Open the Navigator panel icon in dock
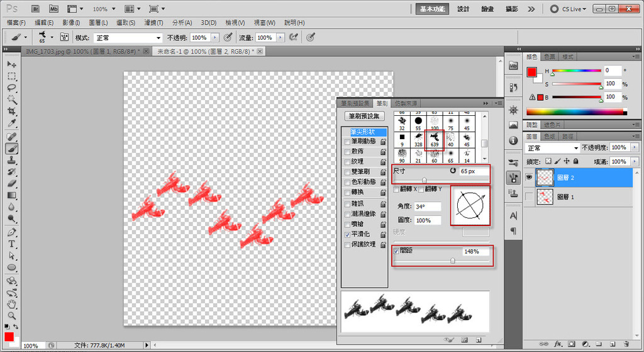The width and height of the screenshot is (644, 352). [x=513, y=110]
